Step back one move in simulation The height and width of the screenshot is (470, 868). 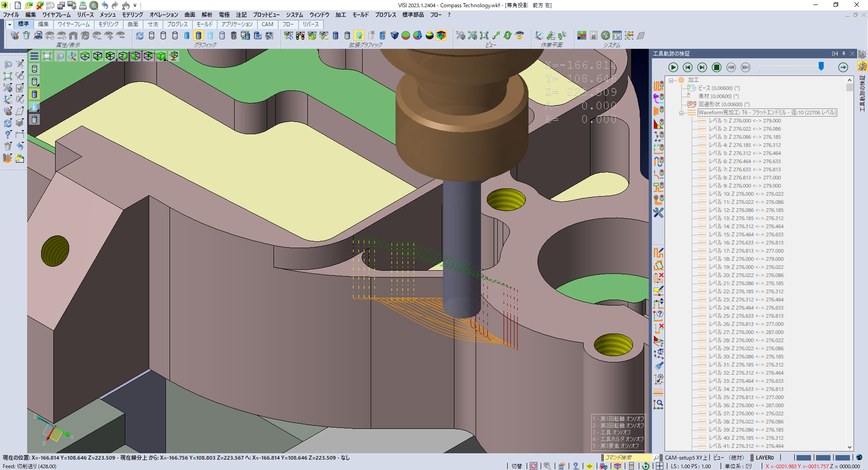click(x=688, y=67)
